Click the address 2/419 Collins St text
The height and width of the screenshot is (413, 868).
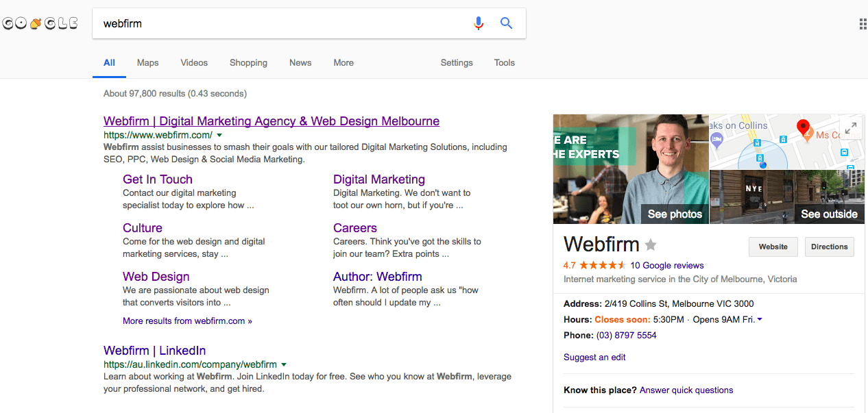pyautogui.click(x=679, y=304)
